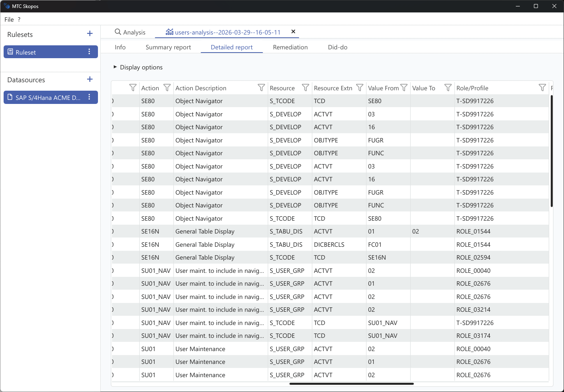Click the filter icon for Action Description column
This screenshot has width=564, height=392.
coord(261,87)
